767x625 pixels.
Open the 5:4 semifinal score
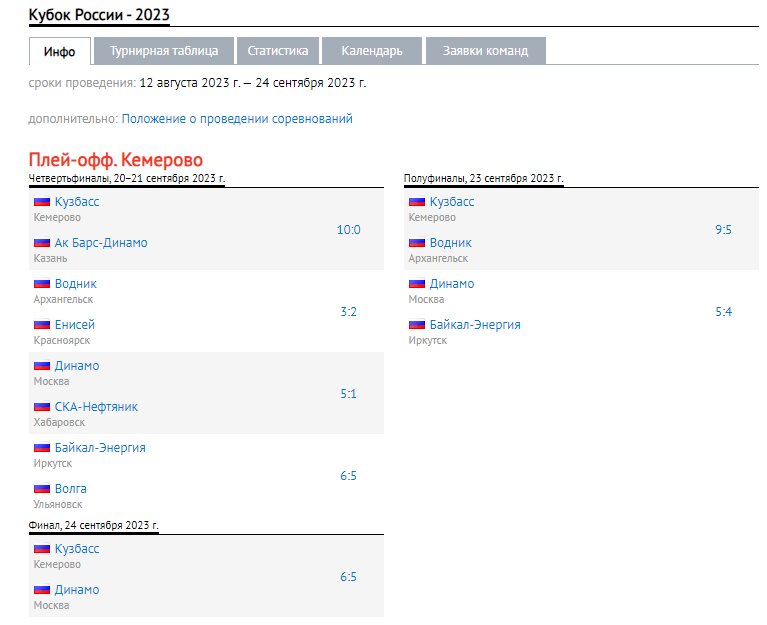click(723, 312)
